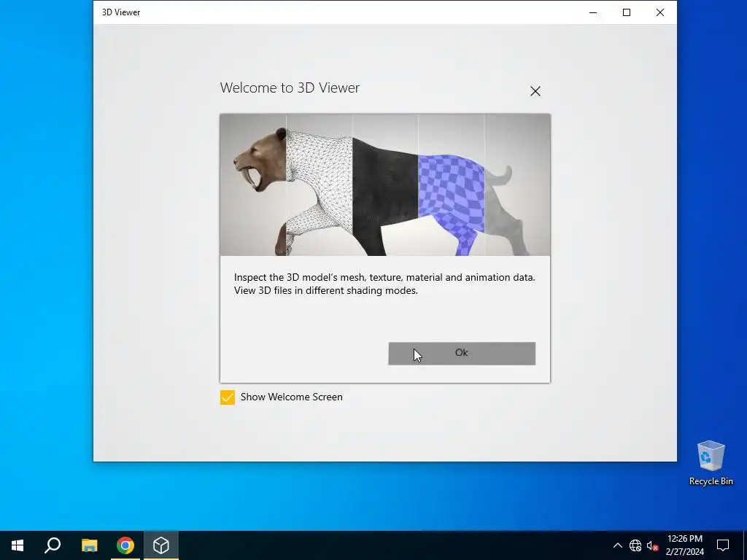Minimize the 3D Viewer window
This screenshot has height=560, width=747.
593,12
